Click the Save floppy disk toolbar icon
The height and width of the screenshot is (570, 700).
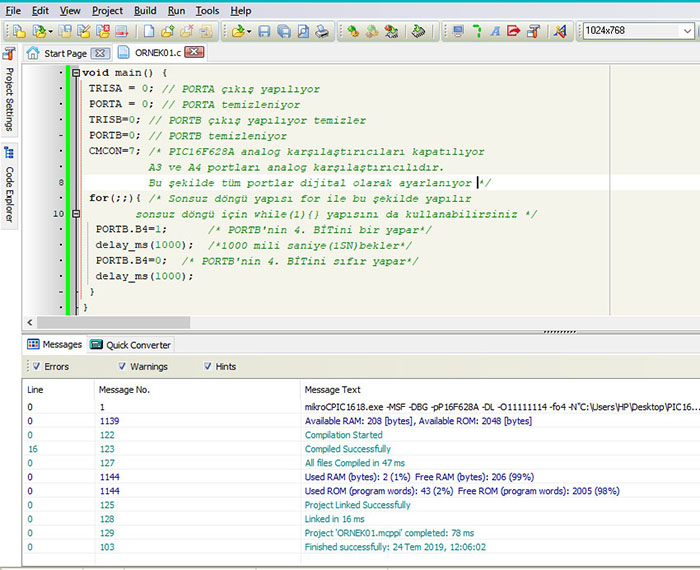[265, 31]
